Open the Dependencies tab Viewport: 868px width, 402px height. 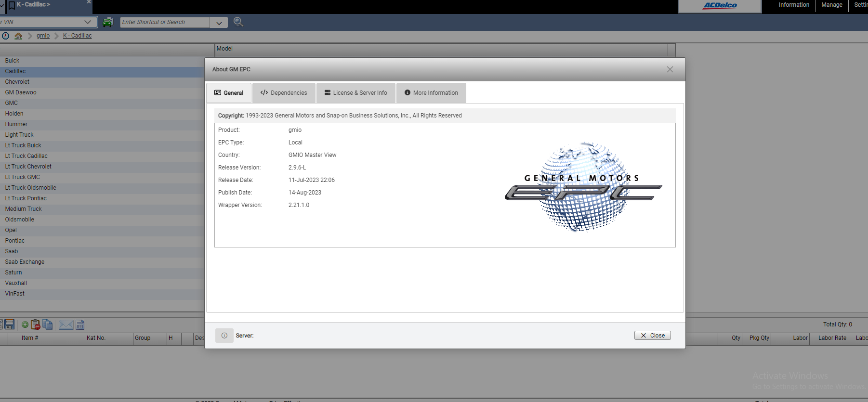[284, 93]
